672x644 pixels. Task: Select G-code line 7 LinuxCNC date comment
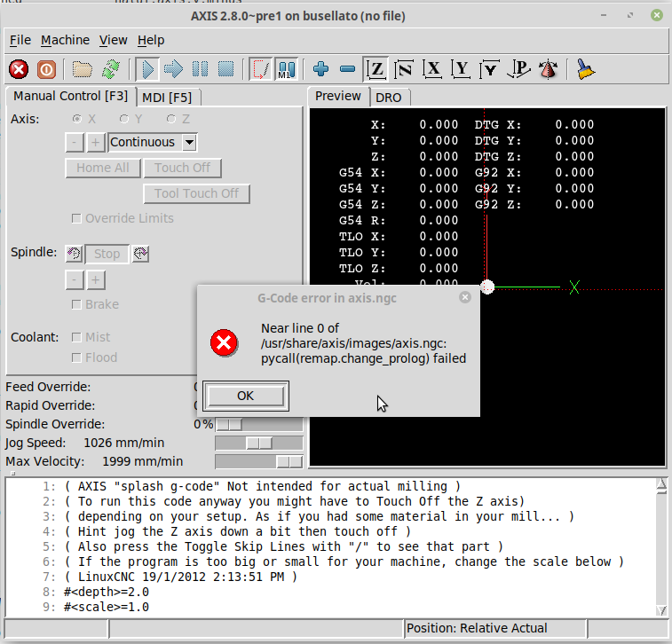180,577
